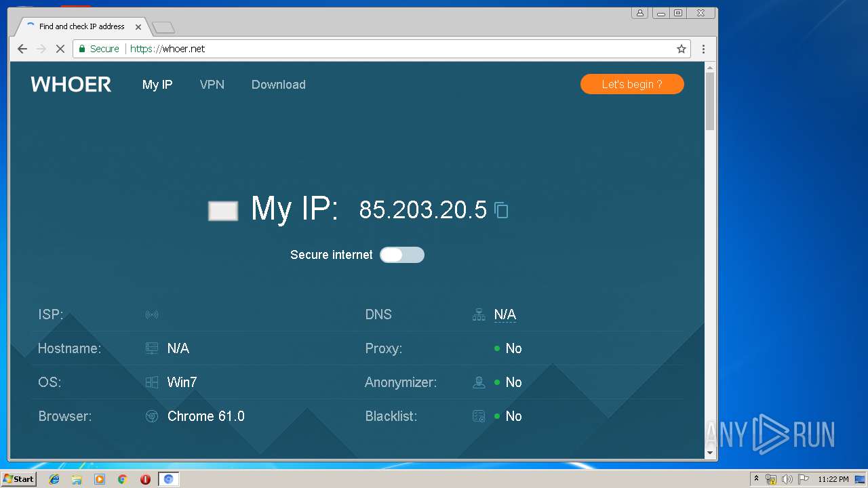The width and height of the screenshot is (868, 488).
Task: Open the Opera taskbar icon
Action: [145, 479]
